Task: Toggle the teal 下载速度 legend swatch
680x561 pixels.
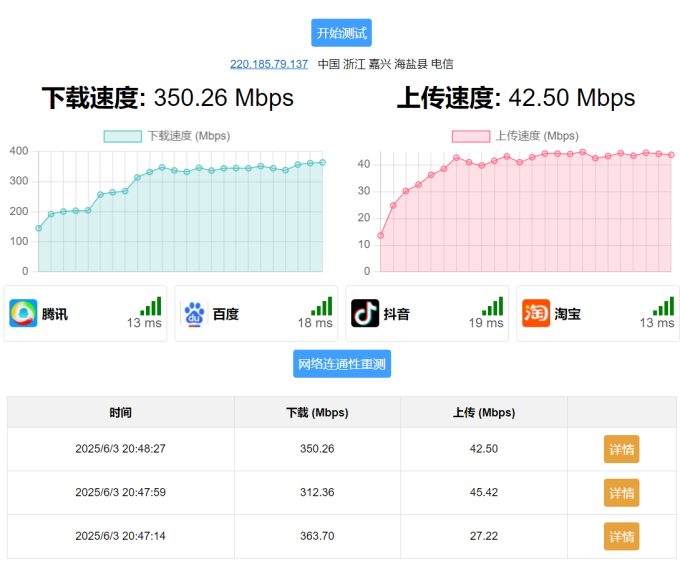Action: point(123,136)
